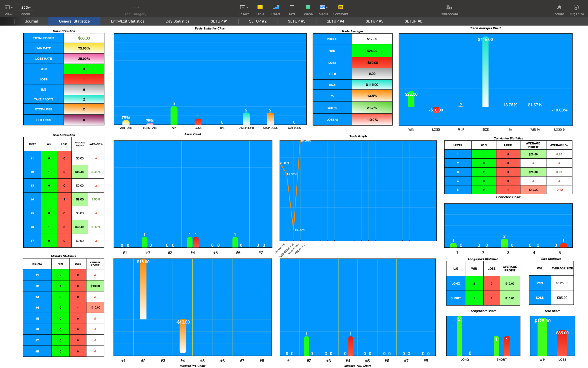Click the green $26.00 WIN average cell
Screen dimensions: 588x368
[372, 51]
